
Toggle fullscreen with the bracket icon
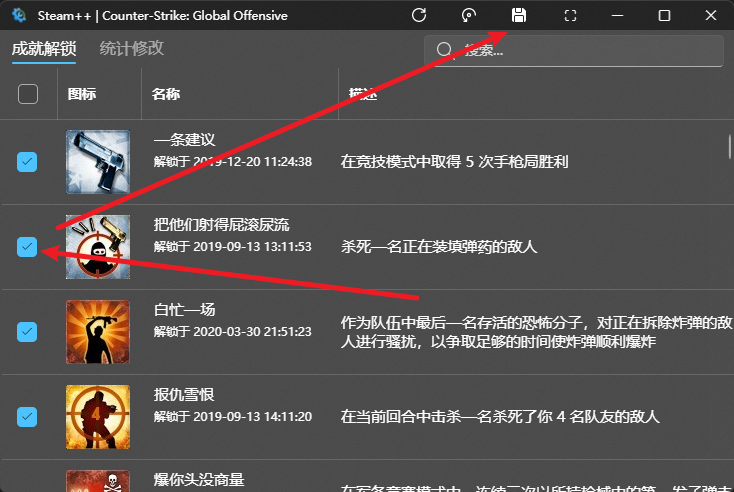coord(570,15)
